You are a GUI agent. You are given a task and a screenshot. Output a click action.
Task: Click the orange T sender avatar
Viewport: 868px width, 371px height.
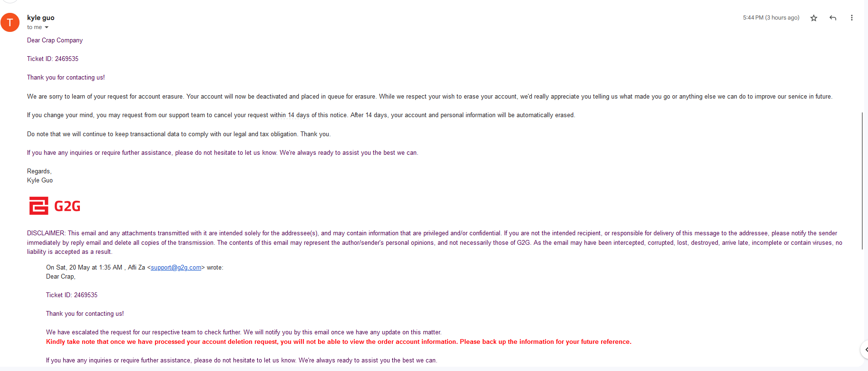(x=10, y=22)
